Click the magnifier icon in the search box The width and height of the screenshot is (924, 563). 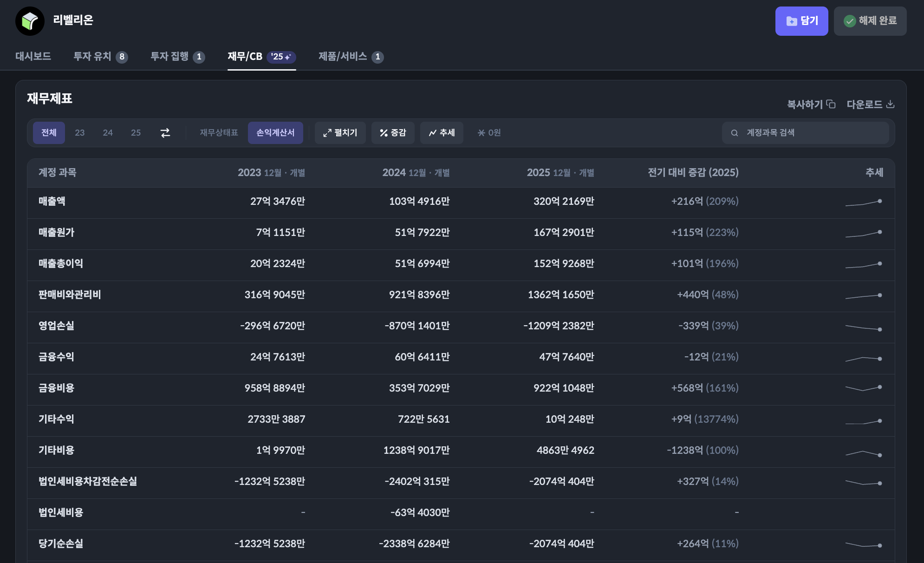point(734,133)
